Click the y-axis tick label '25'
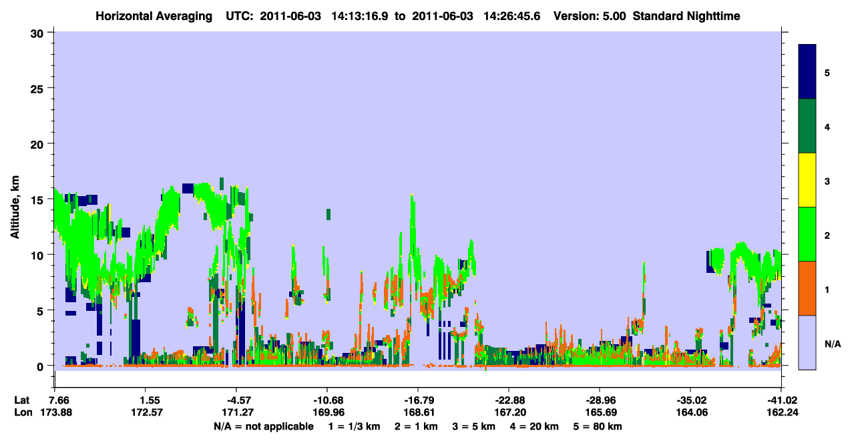Image resolution: width=868 pixels, height=445 pixels. [x=39, y=89]
